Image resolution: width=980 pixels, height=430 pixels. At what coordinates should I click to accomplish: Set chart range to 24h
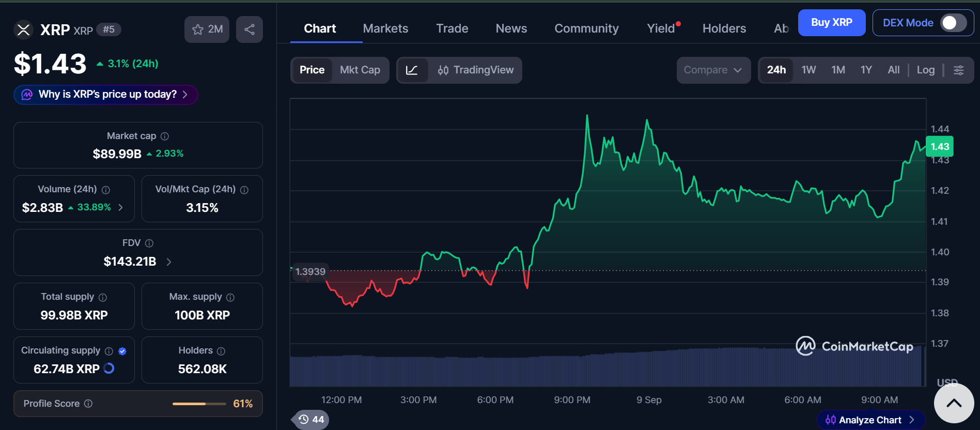776,70
